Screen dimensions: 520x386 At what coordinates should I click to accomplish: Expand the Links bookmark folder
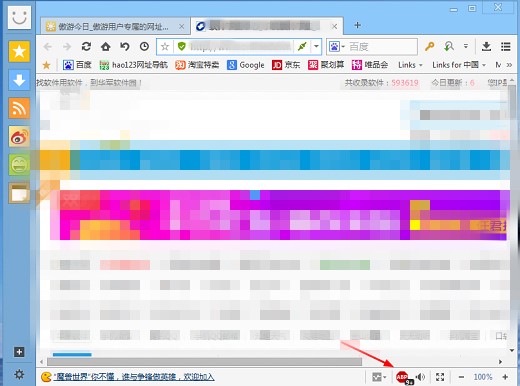click(x=410, y=65)
